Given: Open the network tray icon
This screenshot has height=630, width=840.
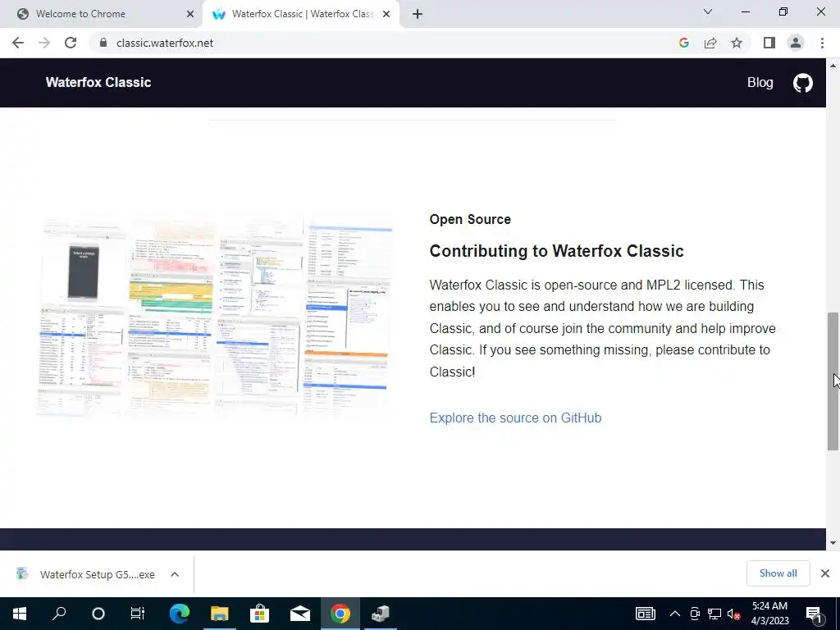Looking at the screenshot, I should click(x=714, y=614).
